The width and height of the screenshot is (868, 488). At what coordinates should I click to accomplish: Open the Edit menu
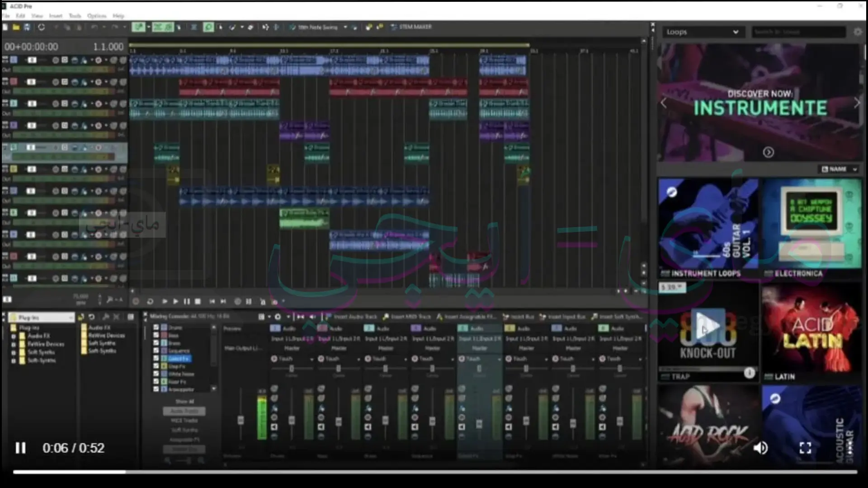tap(20, 16)
